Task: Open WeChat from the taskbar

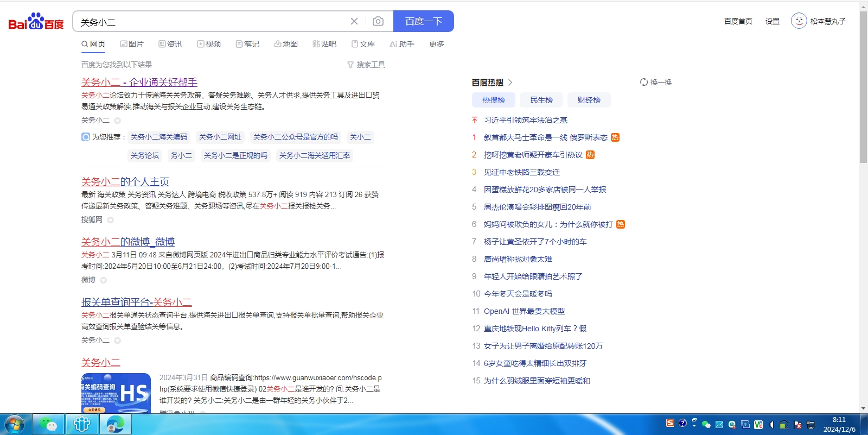Action: [x=48, y=425]
